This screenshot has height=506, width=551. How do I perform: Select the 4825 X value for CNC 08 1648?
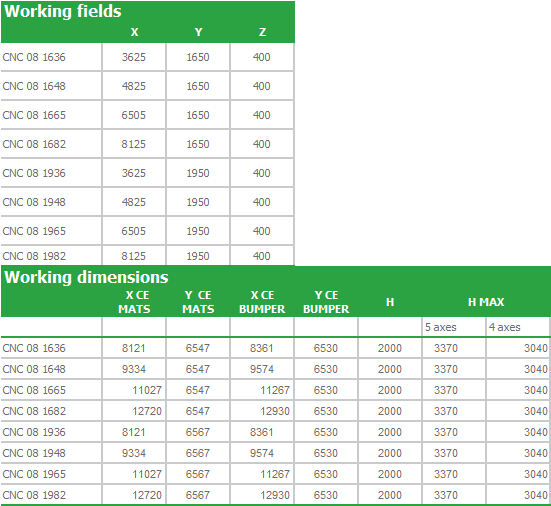[134, 86]
